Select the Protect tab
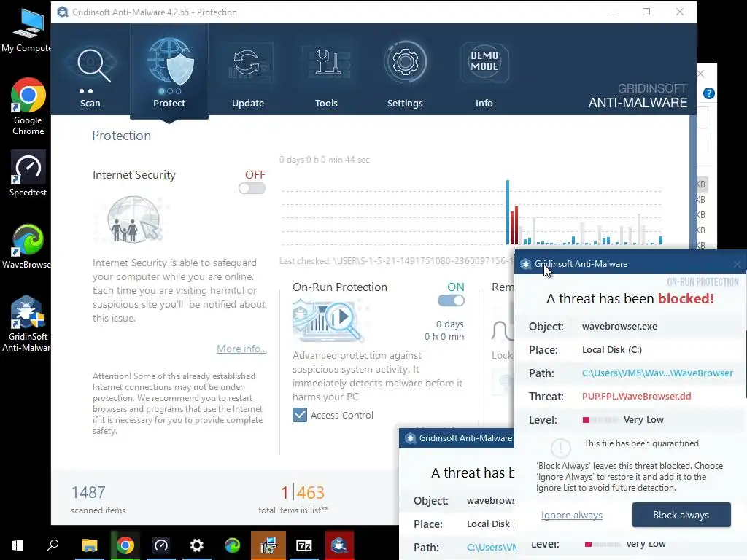Image resolution: width=747 pixels, height=560 pixels. click(x=169, y=71)
